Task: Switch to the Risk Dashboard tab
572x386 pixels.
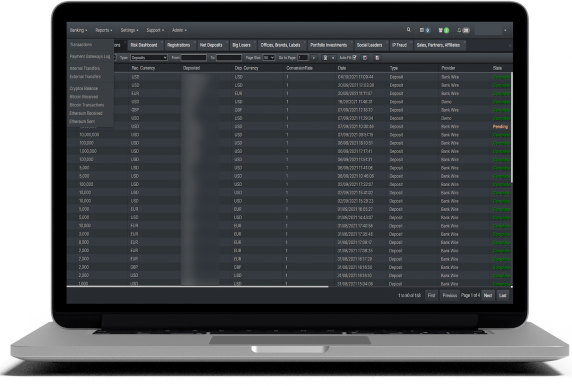Action: click(144, 45)
